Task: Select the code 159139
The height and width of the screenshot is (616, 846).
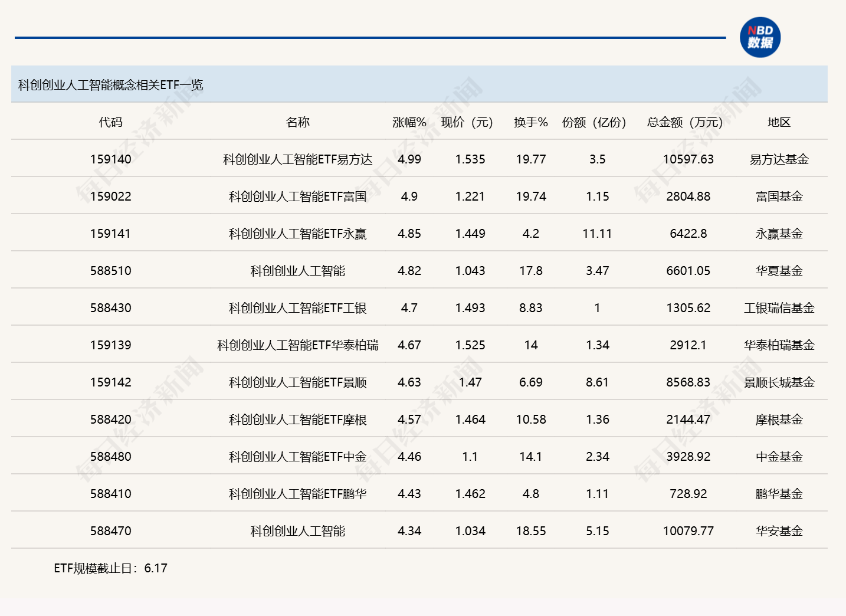Action: 111,345
